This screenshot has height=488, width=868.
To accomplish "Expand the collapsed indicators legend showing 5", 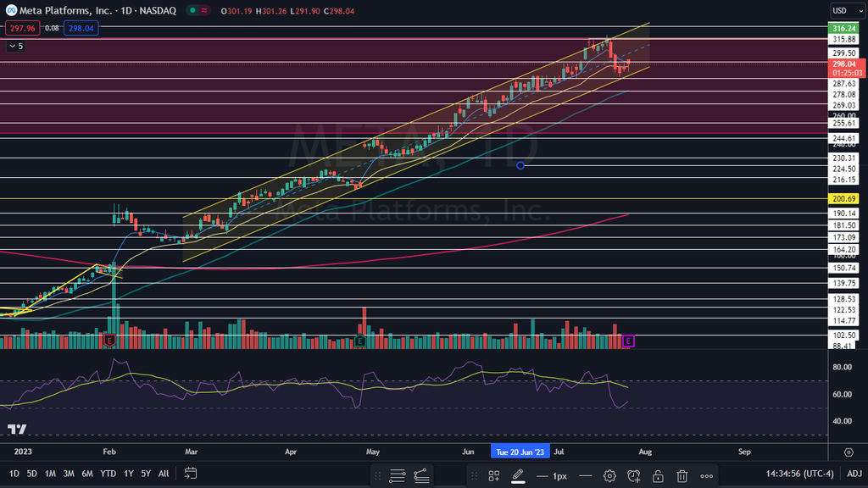I will 16,47.
